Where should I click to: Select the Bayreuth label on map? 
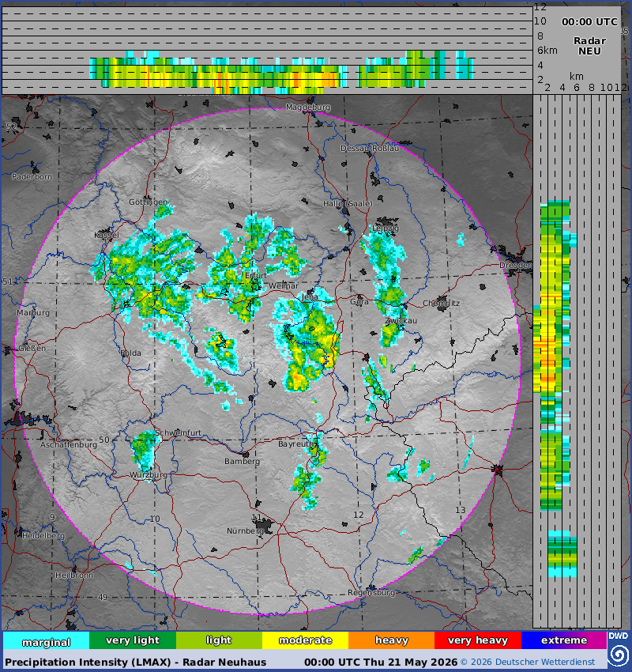(x=295, y=444)
